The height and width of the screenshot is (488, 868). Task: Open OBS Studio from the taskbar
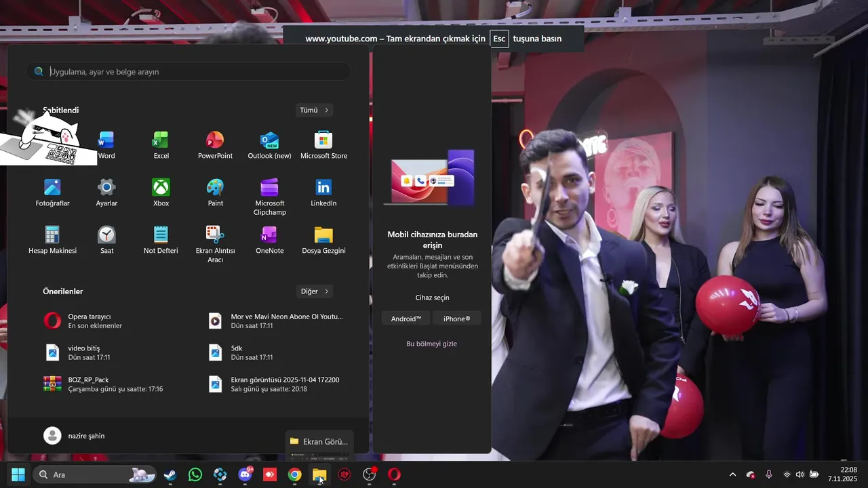tap(369, 474)
